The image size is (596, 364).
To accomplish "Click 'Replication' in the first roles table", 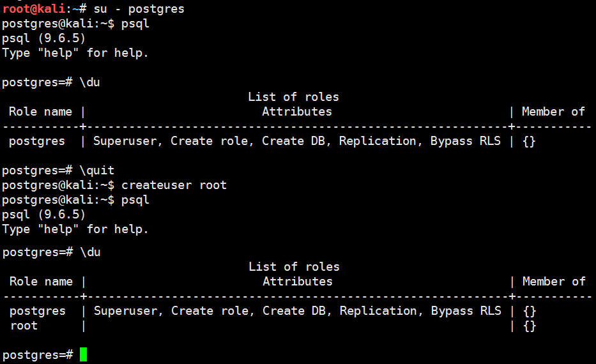I will point(378,141).
